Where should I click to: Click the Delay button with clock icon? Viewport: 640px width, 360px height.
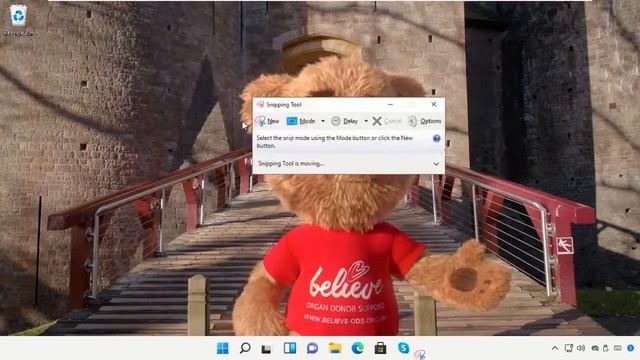(x=344, y=121)
